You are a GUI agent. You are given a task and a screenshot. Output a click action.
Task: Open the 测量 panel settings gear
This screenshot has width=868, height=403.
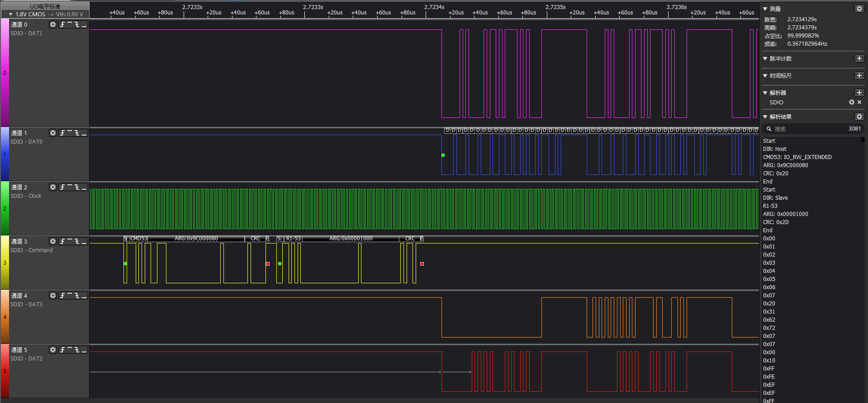tap(859, 9)
